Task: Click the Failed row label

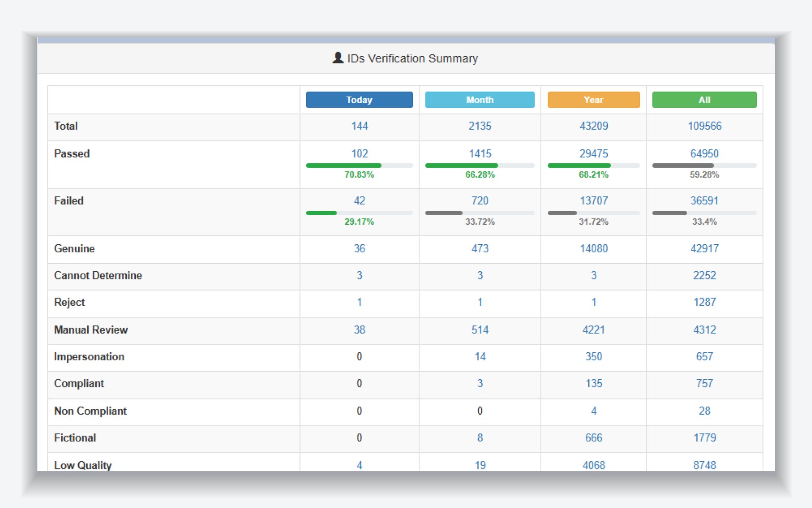Action: click(x=69, y=201)
